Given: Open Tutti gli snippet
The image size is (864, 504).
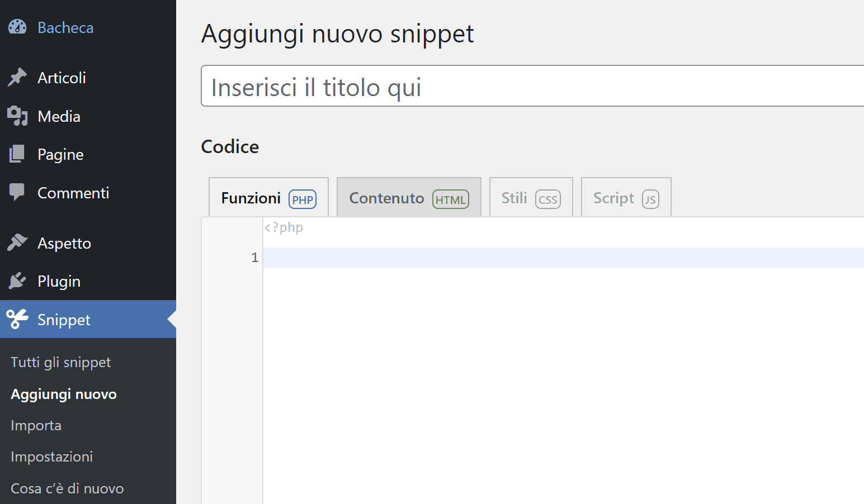Looking at the screenshot, I should (x=60, y=362).
